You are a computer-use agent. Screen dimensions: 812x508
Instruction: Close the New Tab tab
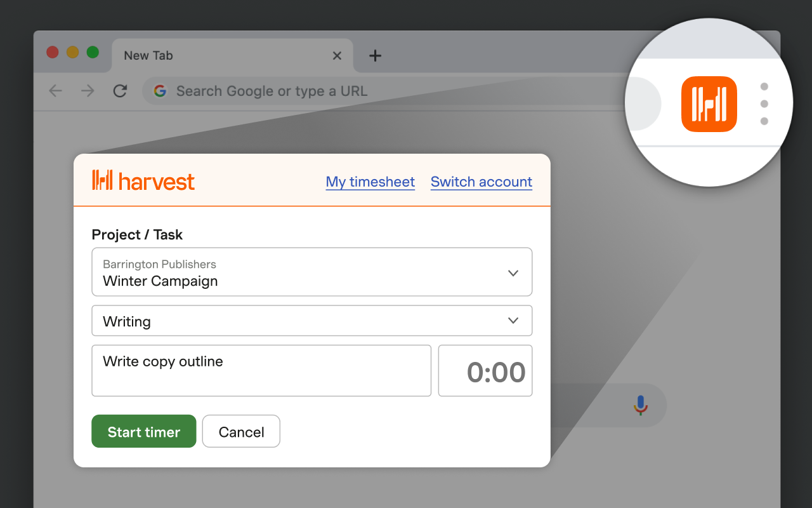click(337, 56)
